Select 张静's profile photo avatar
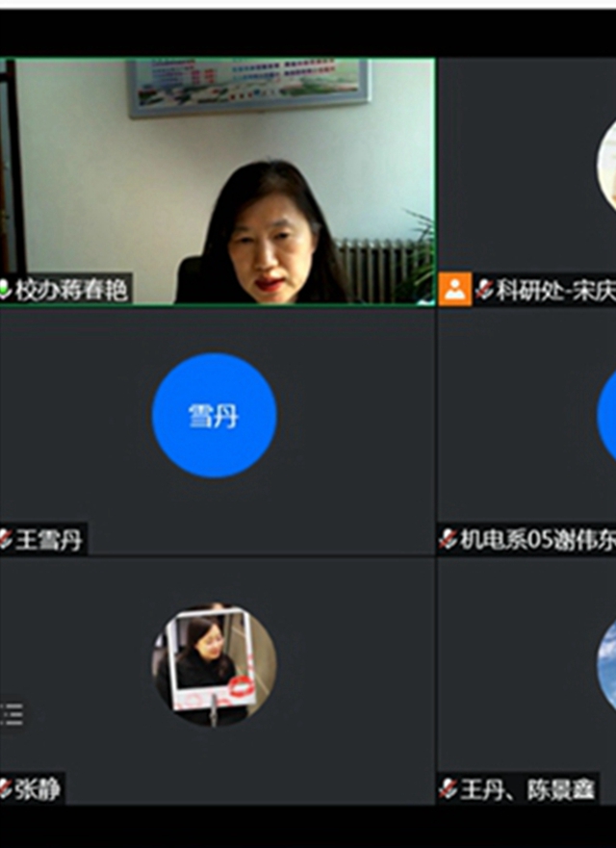Screen dimensions: 616x848 pos(214,665)
